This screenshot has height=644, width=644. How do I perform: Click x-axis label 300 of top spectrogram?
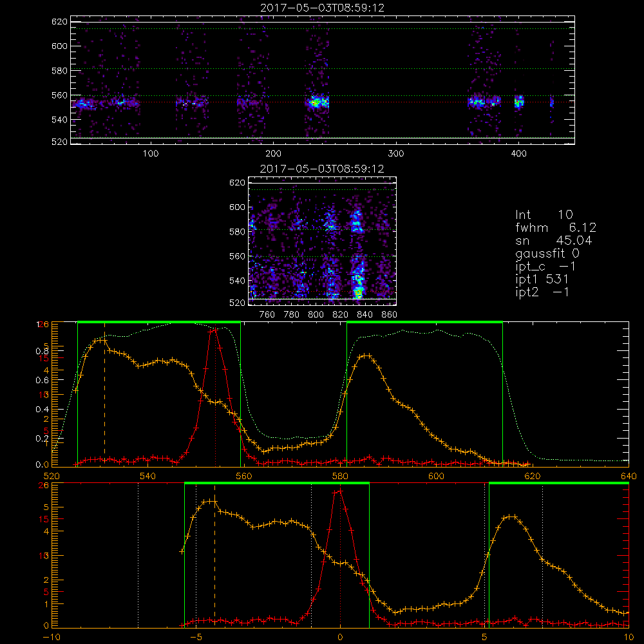tap(396, 154)
